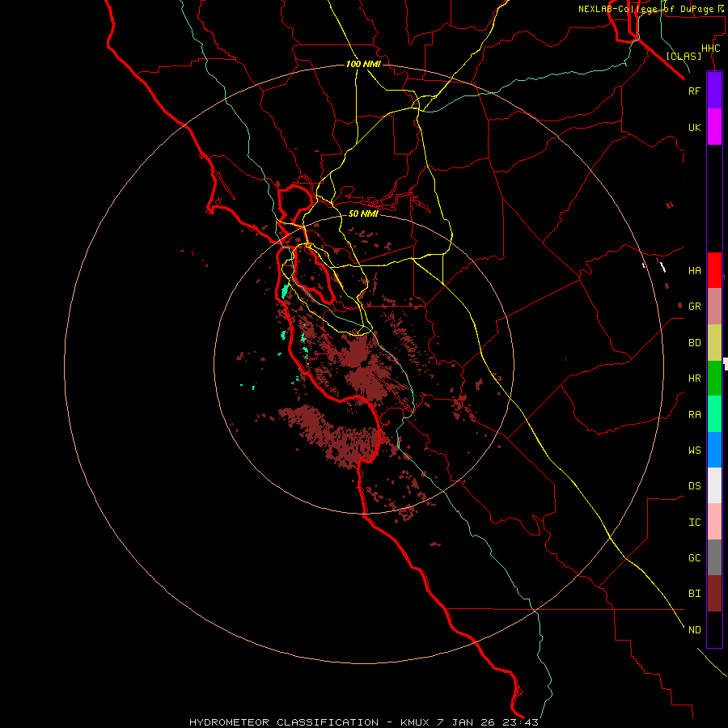Choose the light pink IC legend swatch
The height and width of the screenshot is (728, 728).
pos(714,522)
